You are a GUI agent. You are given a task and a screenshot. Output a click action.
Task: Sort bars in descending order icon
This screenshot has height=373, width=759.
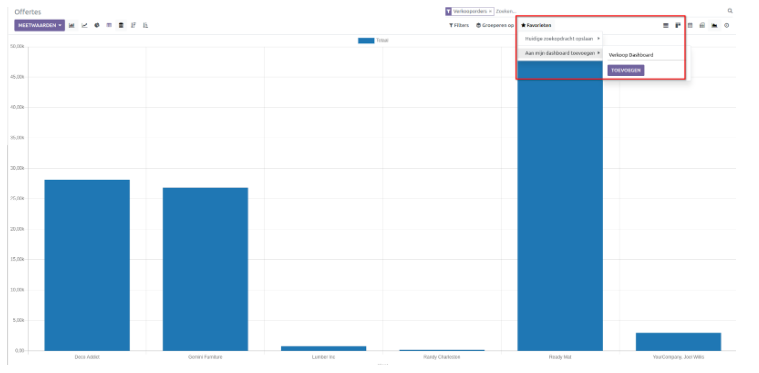tap(133, 26)
